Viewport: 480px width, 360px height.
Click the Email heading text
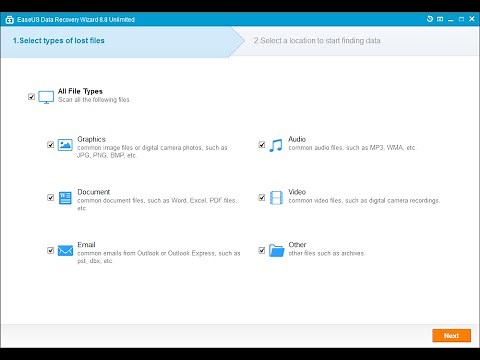86,245
